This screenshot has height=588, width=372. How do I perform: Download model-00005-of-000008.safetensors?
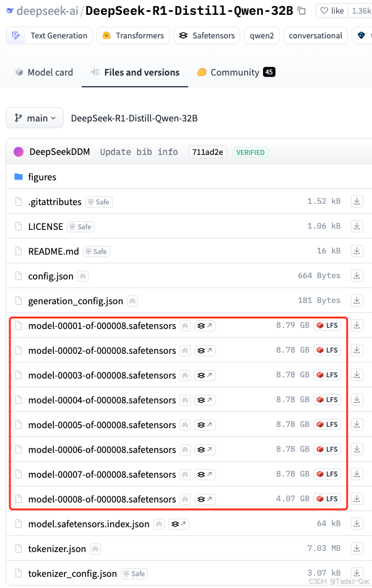click(357, 424)
